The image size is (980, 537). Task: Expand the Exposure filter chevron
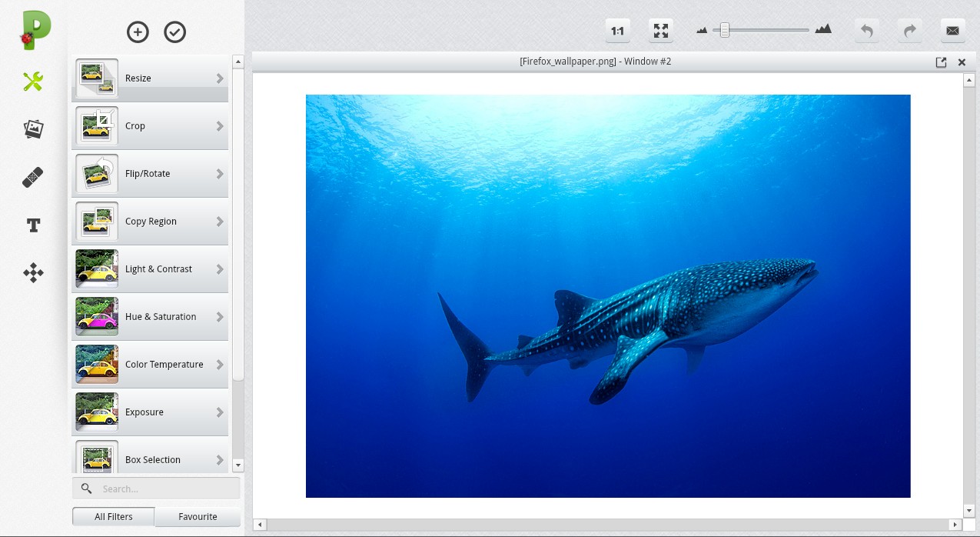[x=220, y=412]
